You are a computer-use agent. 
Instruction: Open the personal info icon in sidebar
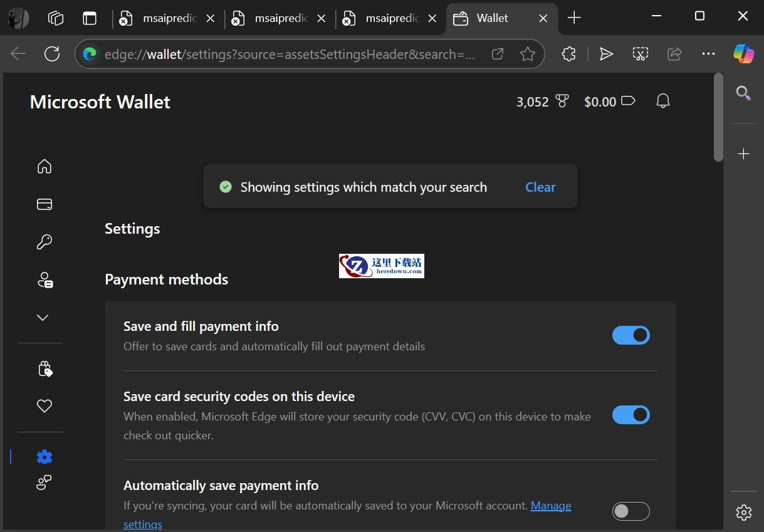(x=44, y=279)
